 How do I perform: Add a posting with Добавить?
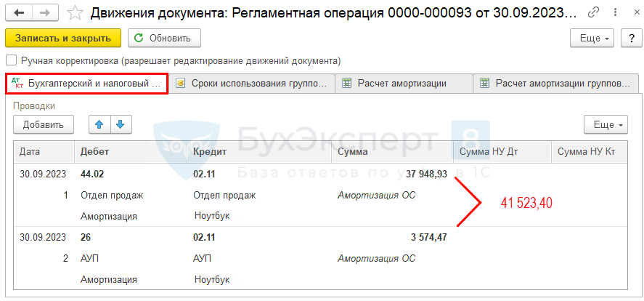point(44,124)
